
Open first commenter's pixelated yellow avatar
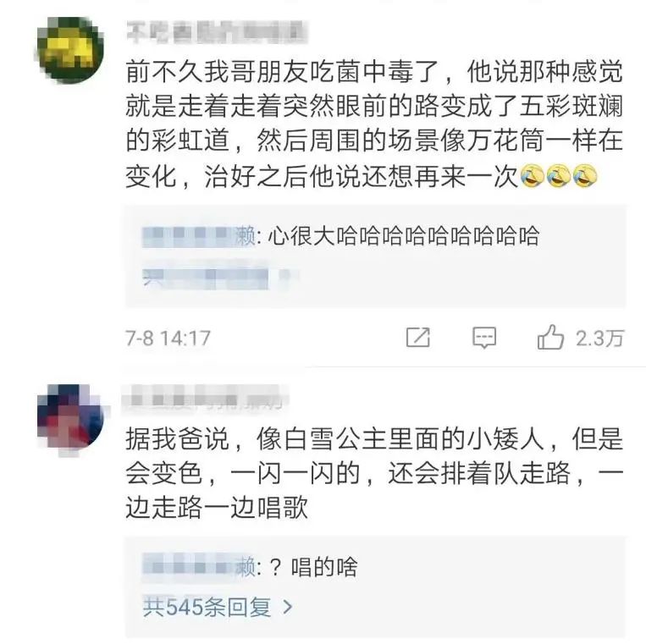(x=70, y=50)
